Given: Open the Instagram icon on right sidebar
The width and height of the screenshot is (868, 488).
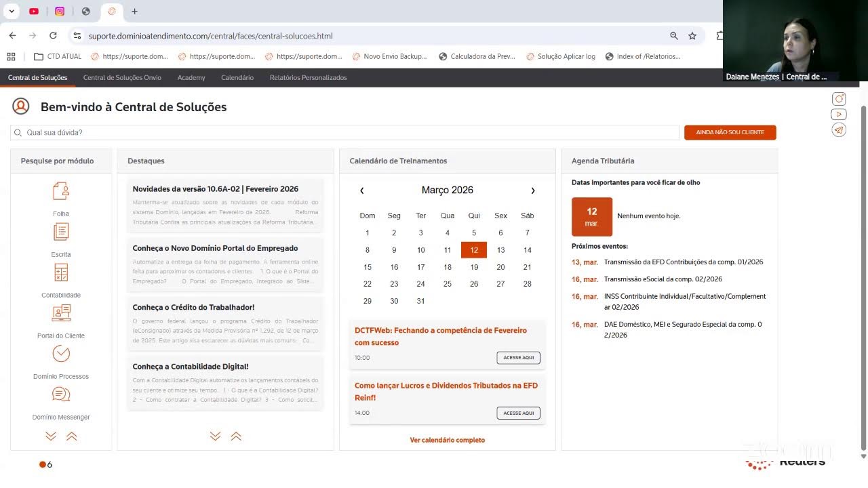Looking at the screenshot, I should pos(839,99).
